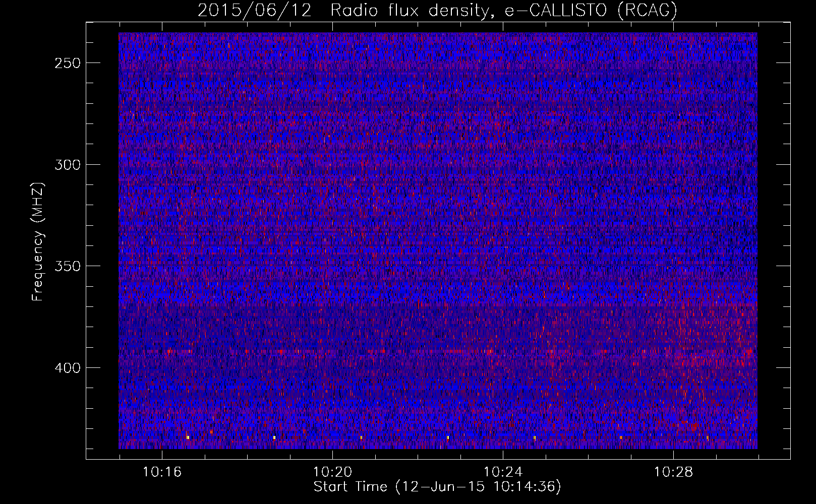
Task: Click the 10:24 time axis label
Action: pos(503,472)
